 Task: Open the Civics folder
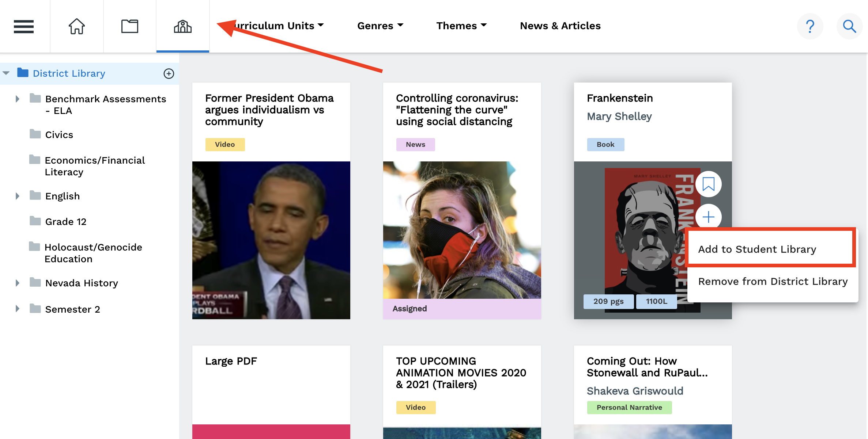59,135
